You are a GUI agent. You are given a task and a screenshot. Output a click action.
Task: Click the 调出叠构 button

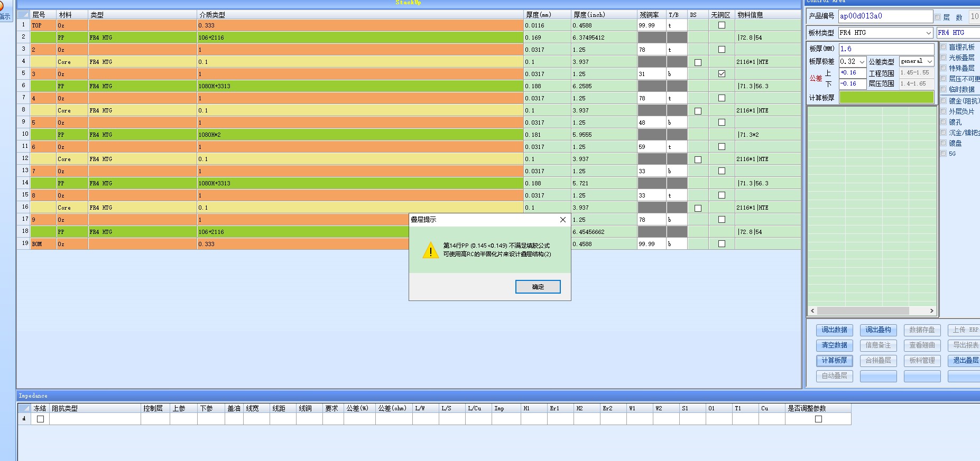[878, 330]
